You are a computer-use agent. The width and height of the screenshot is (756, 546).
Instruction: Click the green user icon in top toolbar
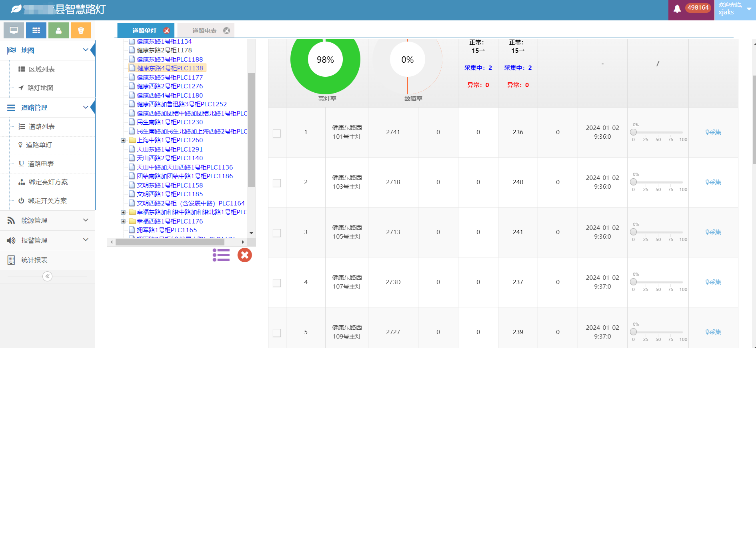pyautogui.click(x=58, y=30)
